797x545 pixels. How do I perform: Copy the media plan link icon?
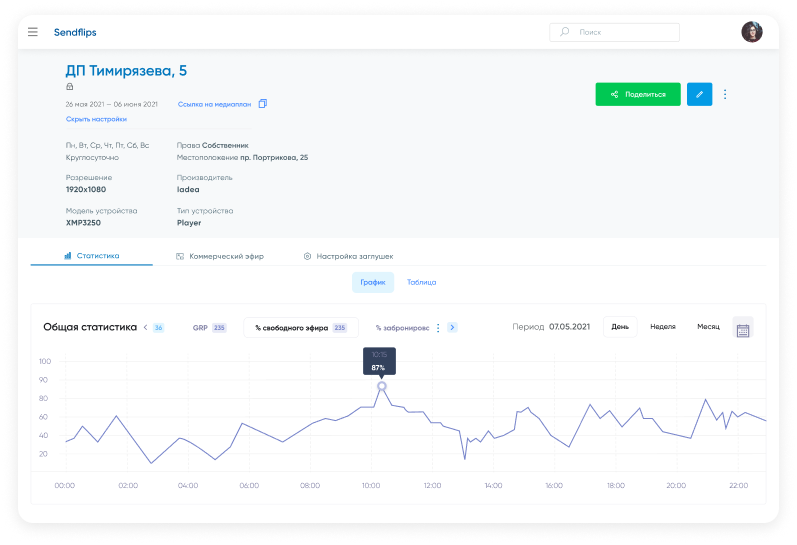click(263, 104)
